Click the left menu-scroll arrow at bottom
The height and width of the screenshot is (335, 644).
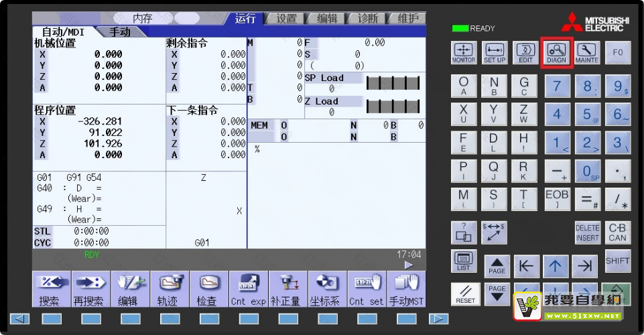pyautogui.click(x=20, y=319)
